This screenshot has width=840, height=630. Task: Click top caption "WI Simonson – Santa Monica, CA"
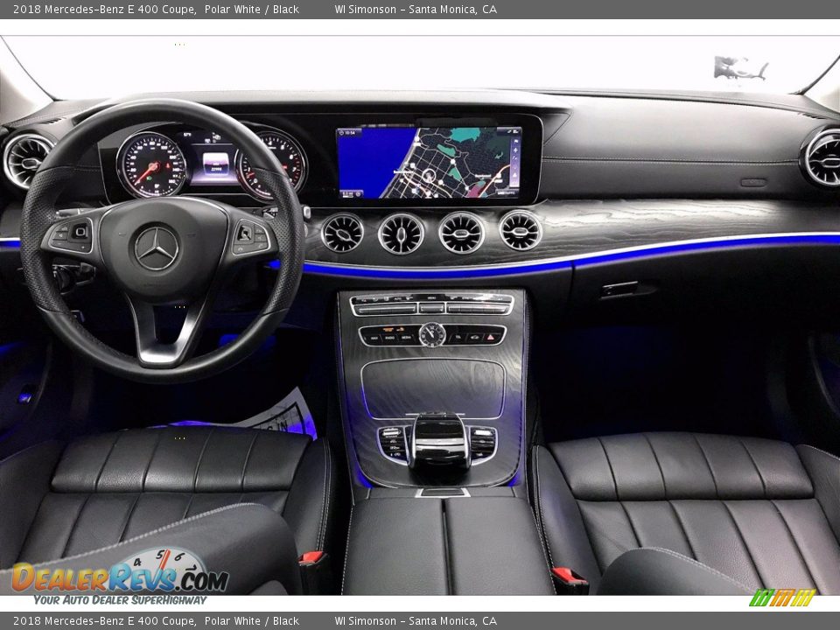point(416,9)
